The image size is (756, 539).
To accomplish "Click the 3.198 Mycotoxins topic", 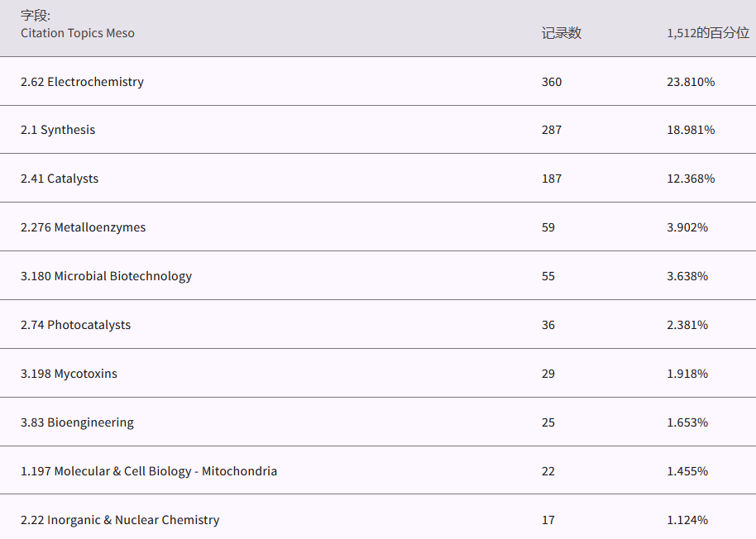I will 69,374.
